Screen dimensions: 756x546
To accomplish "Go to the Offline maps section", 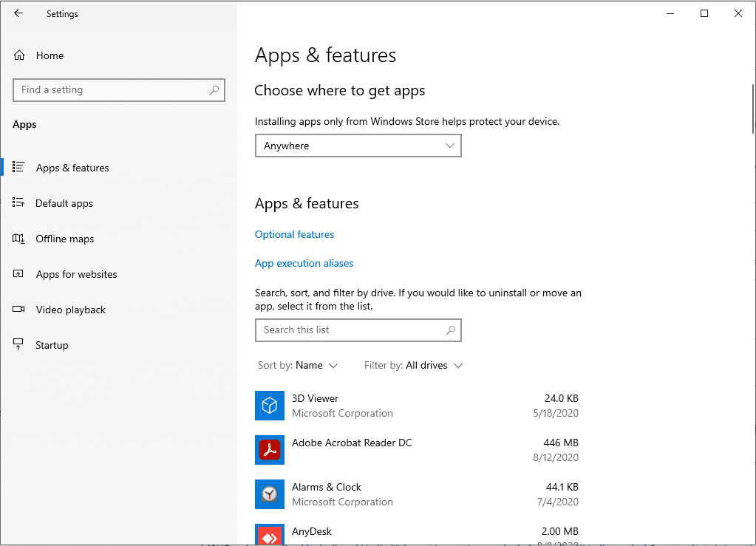I will click(65, 239).
